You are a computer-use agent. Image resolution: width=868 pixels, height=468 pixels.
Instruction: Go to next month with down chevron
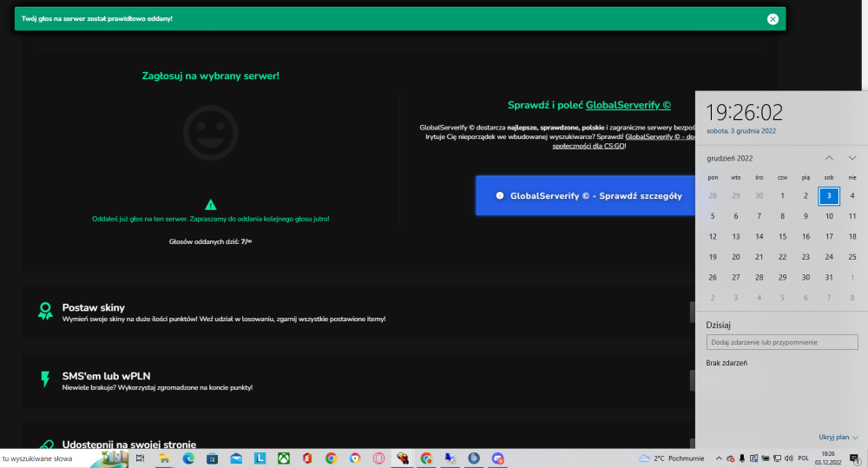click(852, 158)
